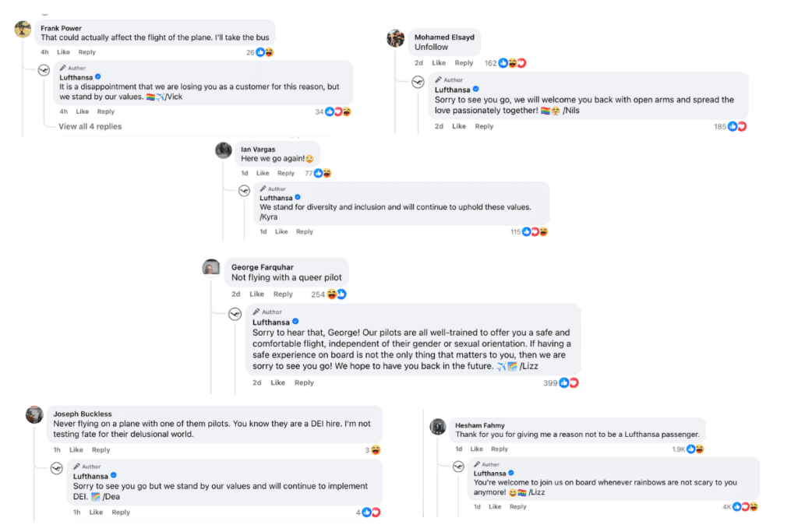Click Frank Power's profile avatar
798x532 pixels.
(23, 29)
